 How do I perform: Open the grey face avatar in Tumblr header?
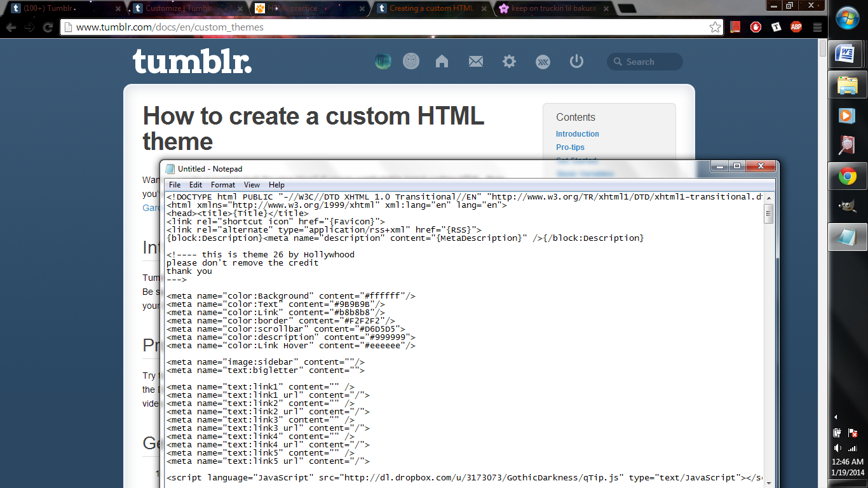click(x=411, y=61)
